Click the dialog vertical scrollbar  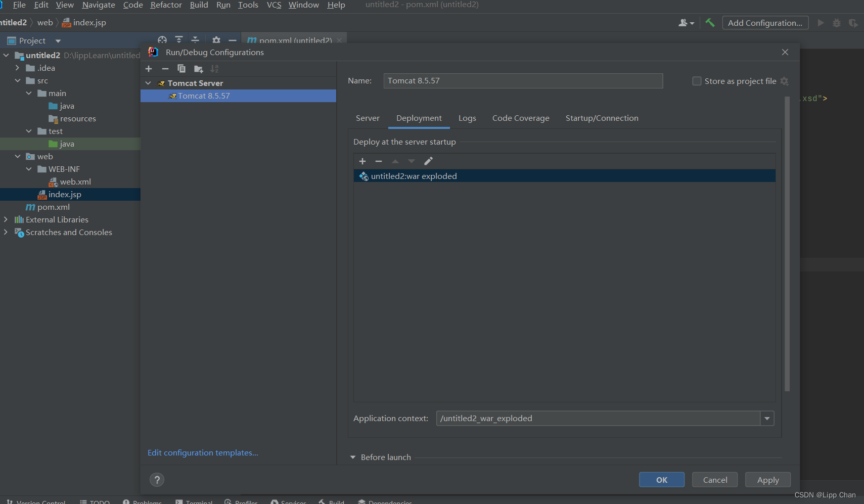pyautogui.click(x=787, y=244)
